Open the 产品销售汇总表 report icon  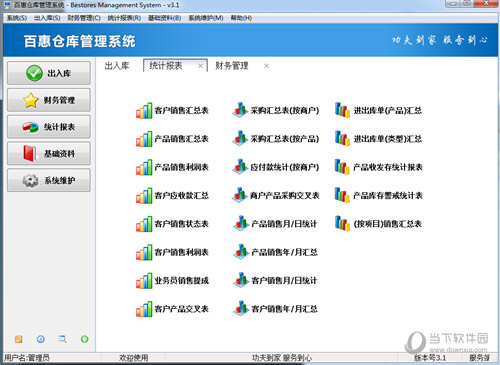144,139
